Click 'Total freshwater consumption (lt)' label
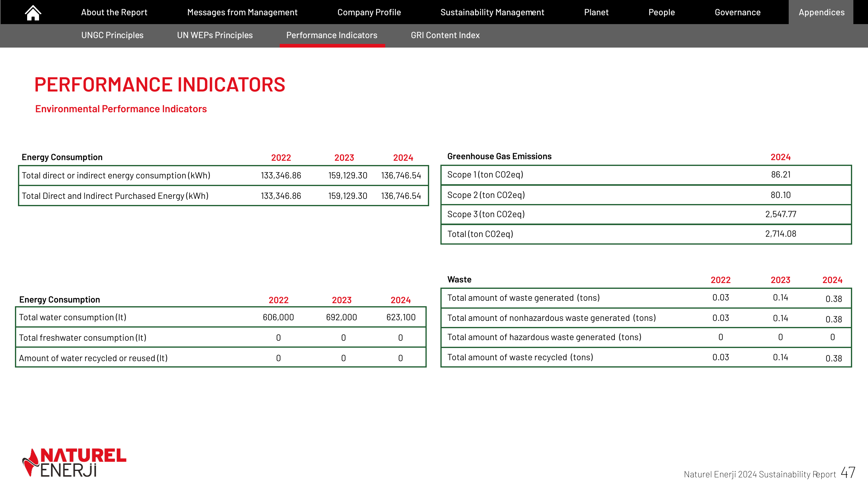868x488 pixels. [x=83, y=338]
